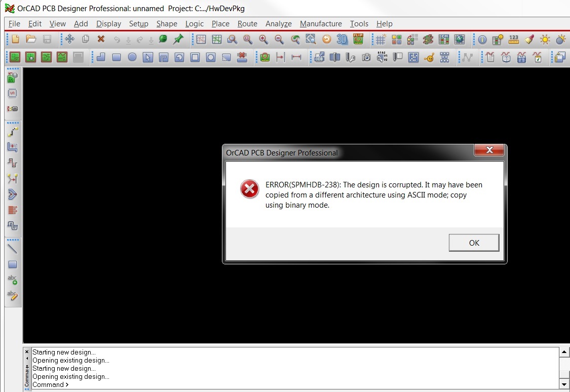Open the Setup menu
The width and height of the screenshot is (570, 392).
[x=138, y=24]
